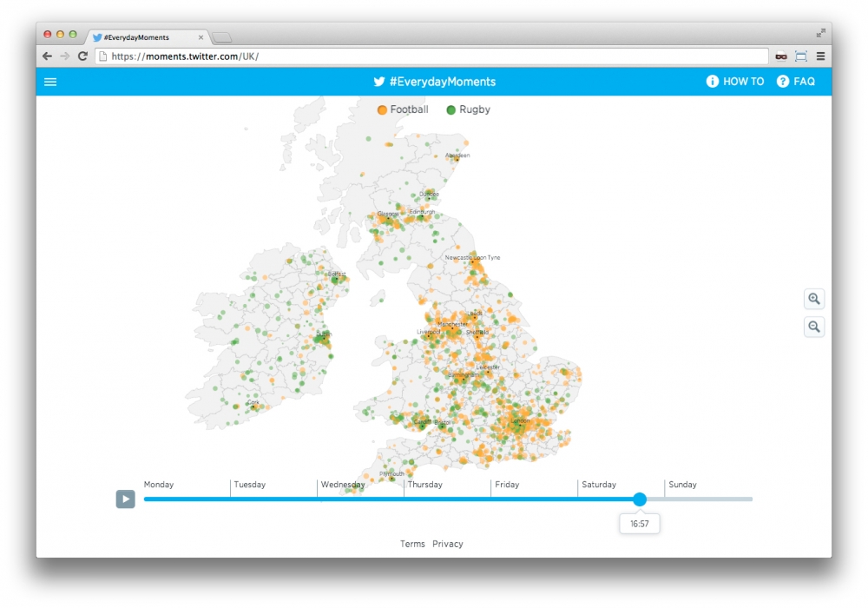This screenshot has height=608, width=868.
Task: Click the timeline slider handle
Action: coord(640,499)
